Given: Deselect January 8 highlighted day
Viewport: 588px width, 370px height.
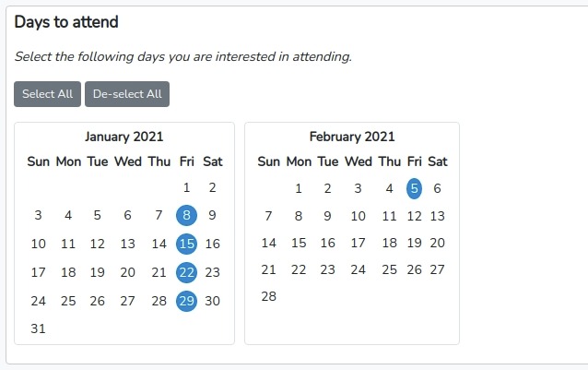Looking at the screenshot, I should point(187,215).
